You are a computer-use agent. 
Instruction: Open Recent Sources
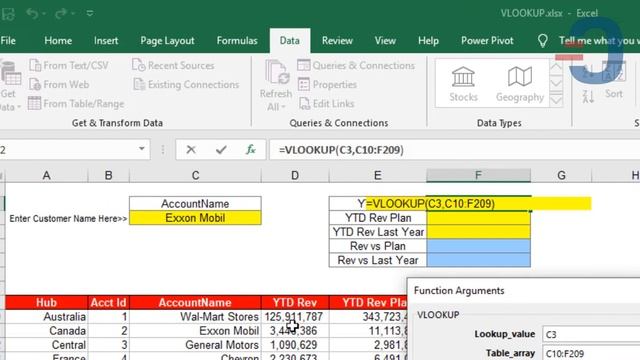(173, 65)
